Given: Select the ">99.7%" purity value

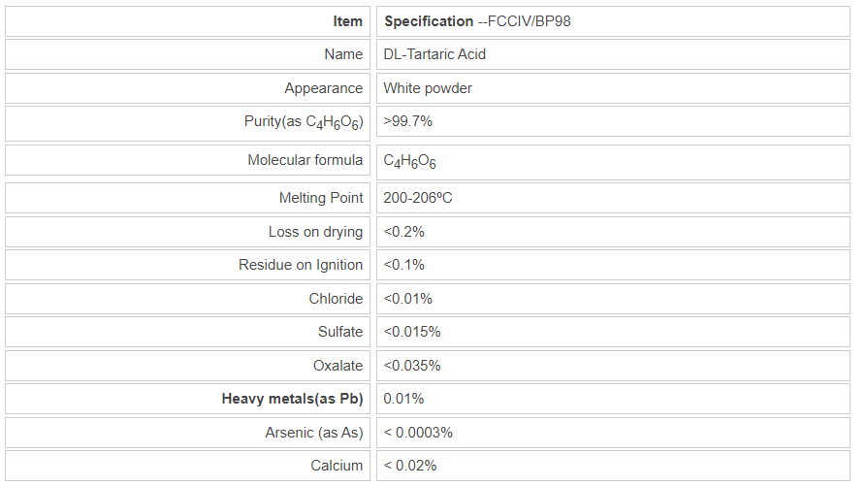Looking at the screenshot, I should pyautogui.click(x=407, y=122).
